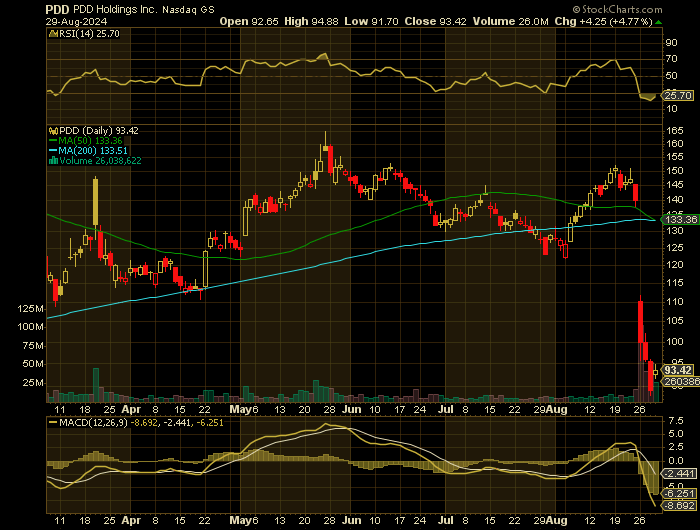
Task: Click the Volume 26,038,622 legend text
Action: click(x=100, y=161)
